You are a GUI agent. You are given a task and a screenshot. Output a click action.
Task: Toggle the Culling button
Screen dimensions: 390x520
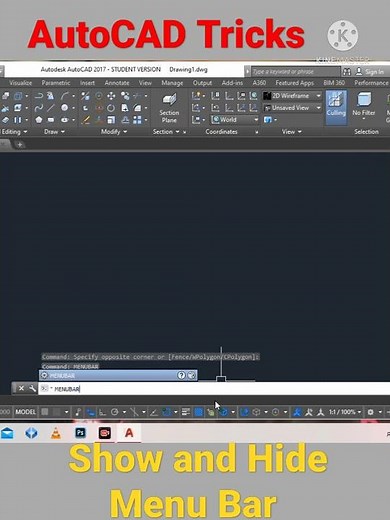[336, 107]
